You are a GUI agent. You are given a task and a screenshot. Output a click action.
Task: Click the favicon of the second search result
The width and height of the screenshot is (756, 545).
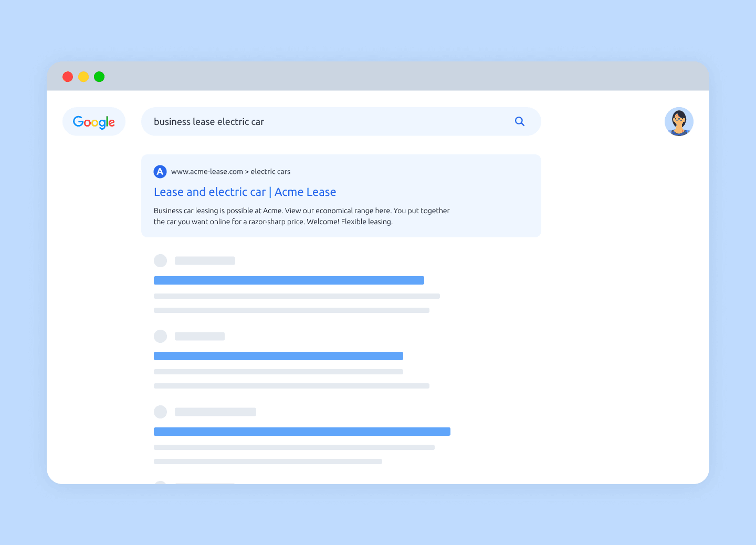tap(160, 260)
